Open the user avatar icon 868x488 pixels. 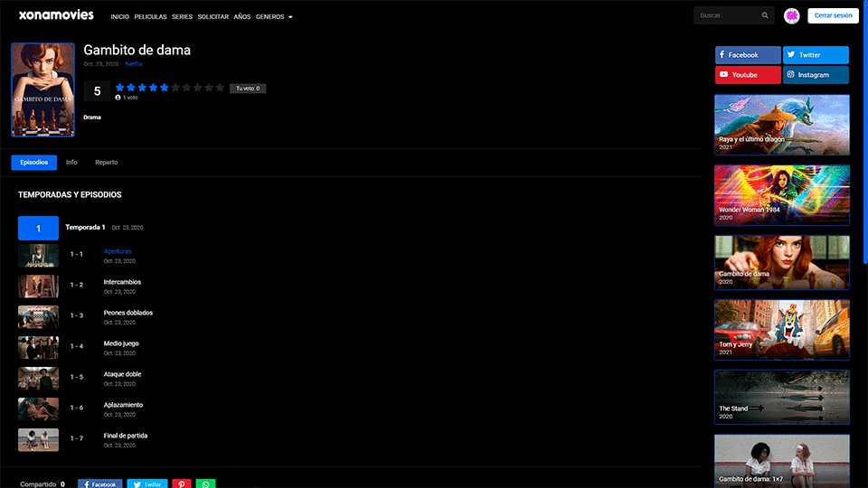[x=792, y=16]
